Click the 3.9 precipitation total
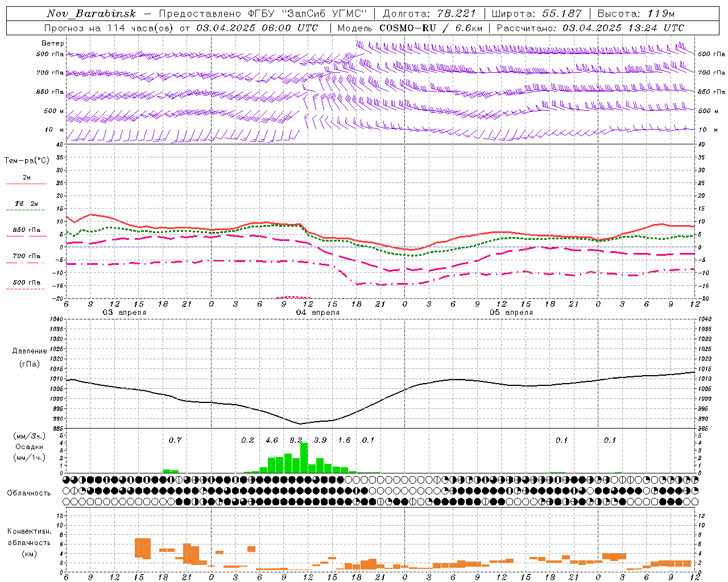The width and height of the screenshot is (728, 582). coord(320,440)
